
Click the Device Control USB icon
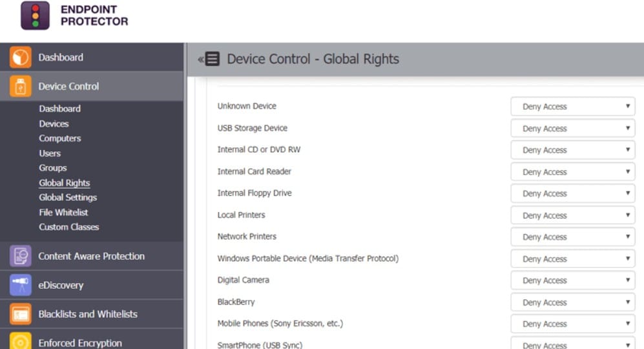click(x=21, y=87)
